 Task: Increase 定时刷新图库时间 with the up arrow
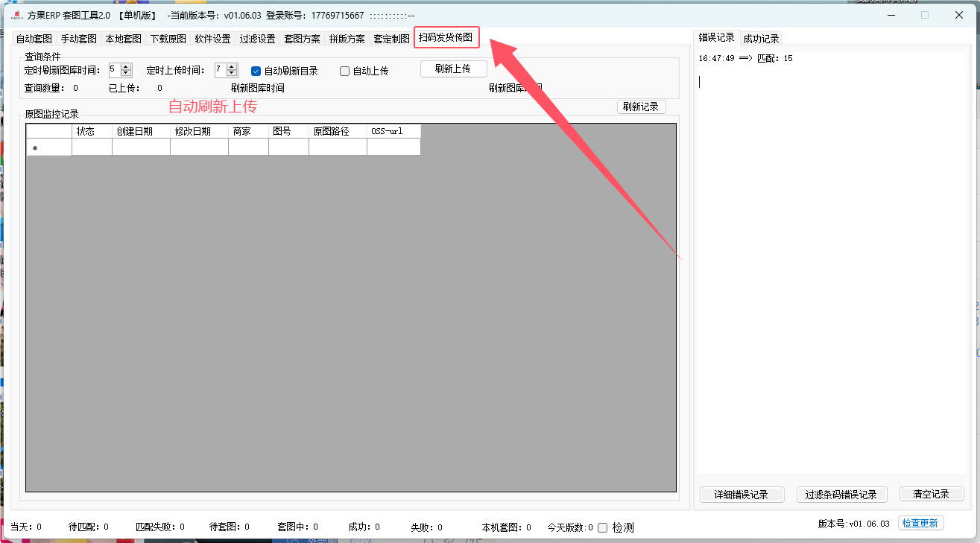(x=126, y=66)
